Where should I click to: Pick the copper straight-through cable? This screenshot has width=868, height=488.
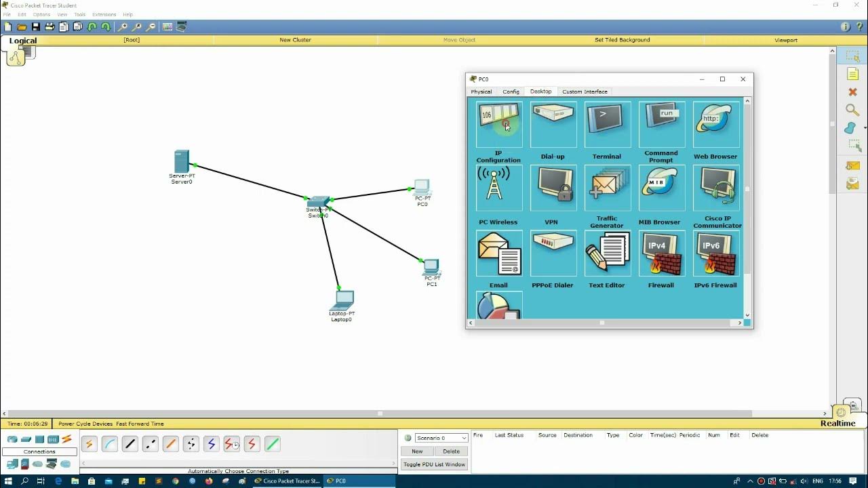130,444
